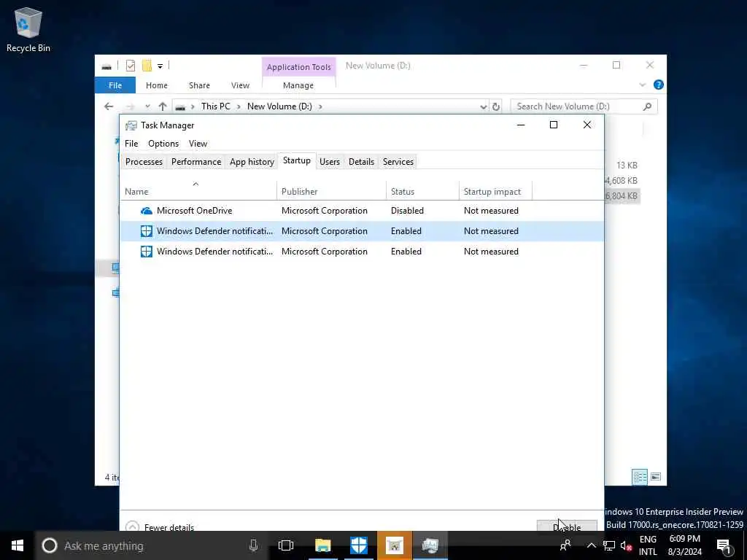Switch Explorer to Large icons view
The height and width of the screenshot is (560, 747).
[x=656, y=477]
